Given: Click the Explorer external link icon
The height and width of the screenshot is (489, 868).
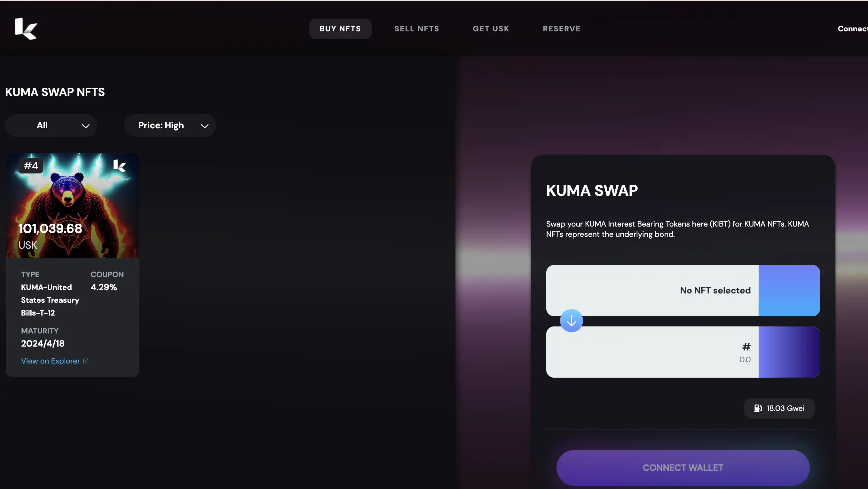Looking at the screenshot, I should (x=86, y=361).
